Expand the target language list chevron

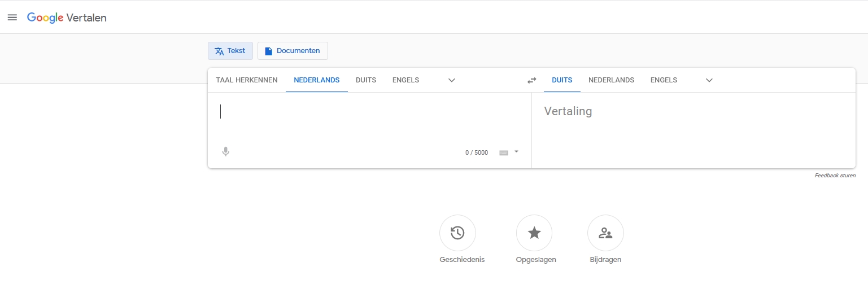coord(709,80)
